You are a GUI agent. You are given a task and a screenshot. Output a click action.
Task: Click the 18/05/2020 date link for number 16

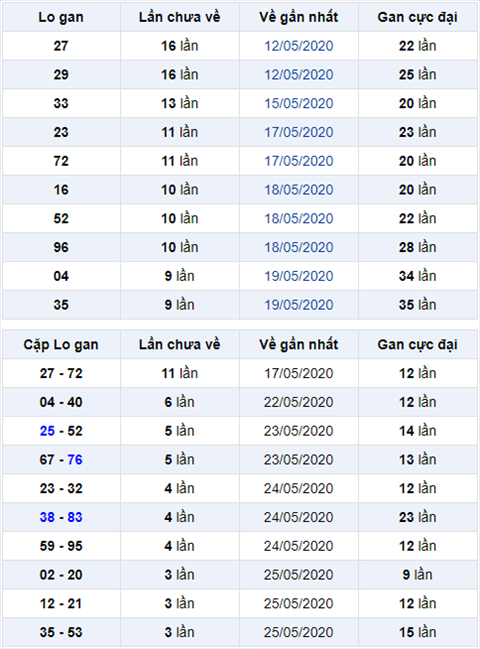tap(299, 190)
